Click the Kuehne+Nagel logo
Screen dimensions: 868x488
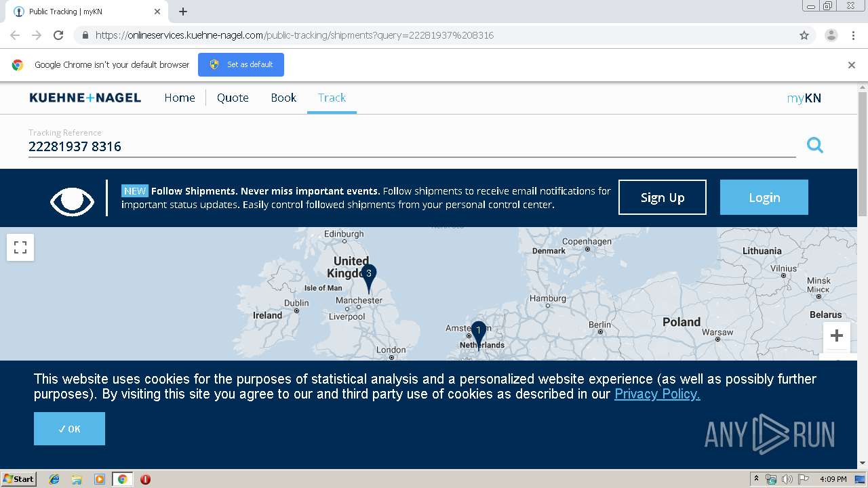[x=85, y=98]
